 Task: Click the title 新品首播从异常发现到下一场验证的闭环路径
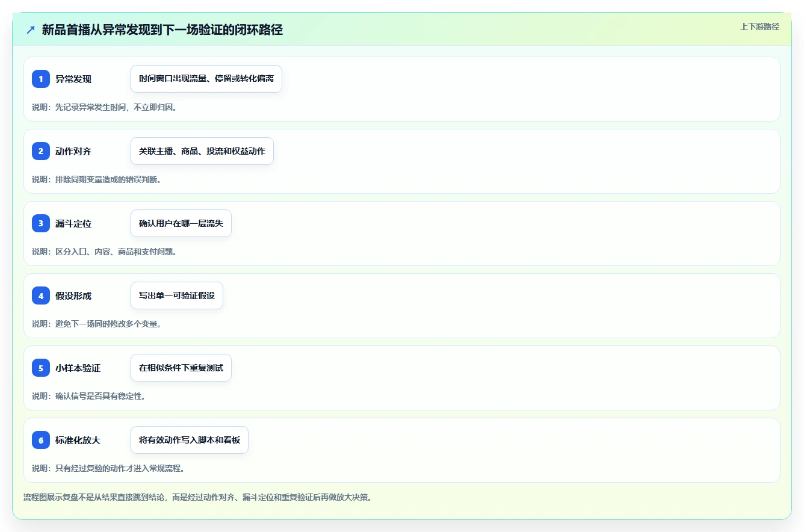pyautogui.click(x=162, y=30)
